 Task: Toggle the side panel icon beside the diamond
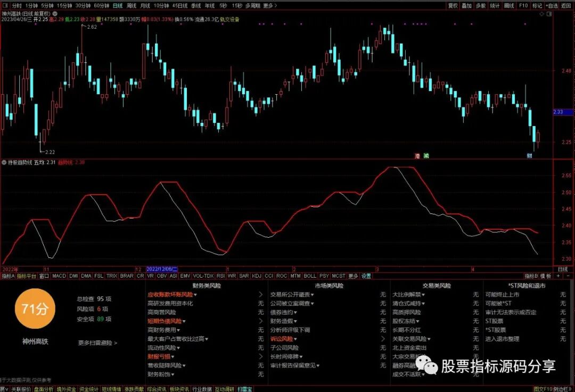pyautogui.click(x=549, y=14)
